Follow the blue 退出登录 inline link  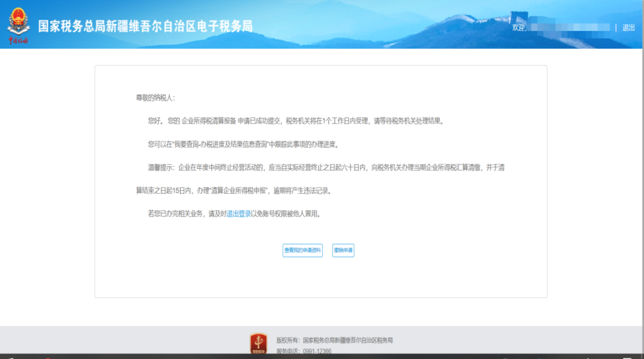[x=239, y=213]
